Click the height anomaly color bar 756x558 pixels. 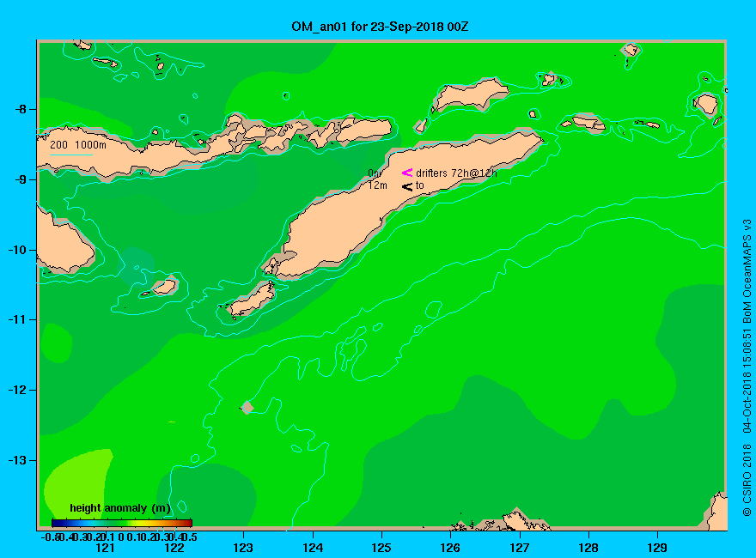click(122, 523)
